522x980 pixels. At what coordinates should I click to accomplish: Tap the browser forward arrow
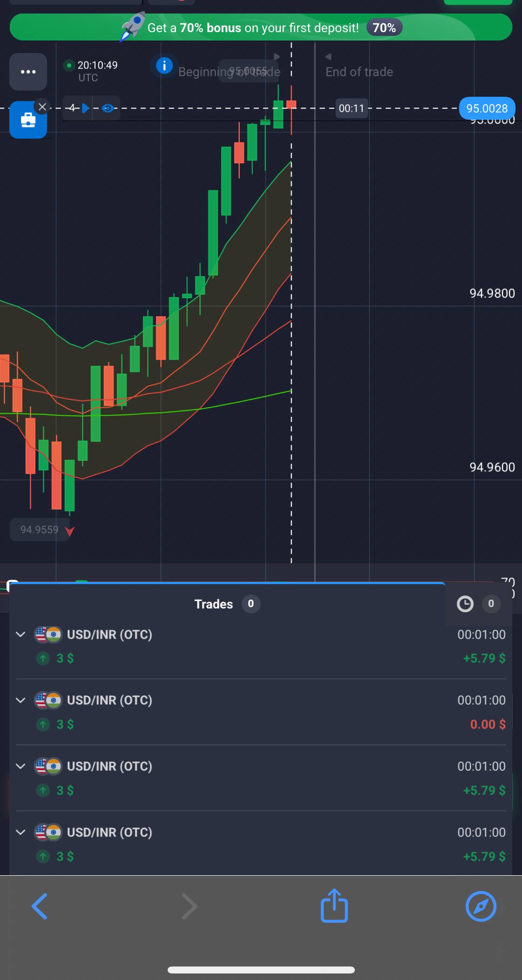189,906
